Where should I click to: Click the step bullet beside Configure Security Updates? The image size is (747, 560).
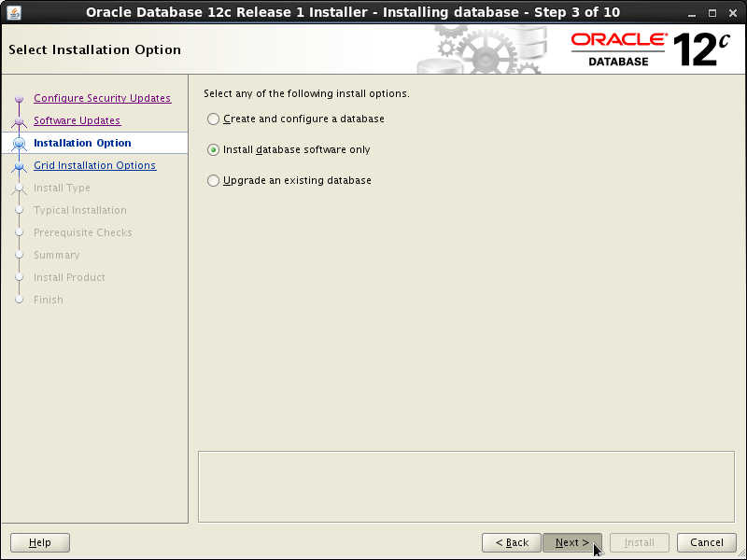(x=19, y=99)
